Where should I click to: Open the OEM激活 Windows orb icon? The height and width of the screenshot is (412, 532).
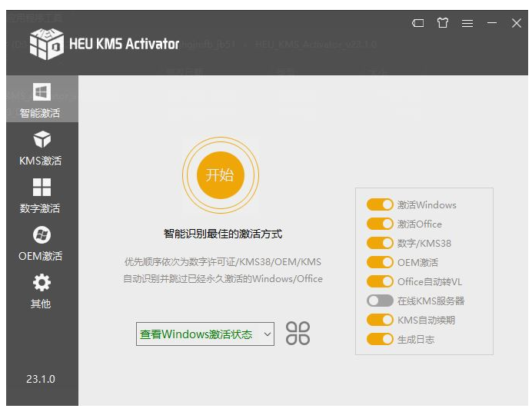(x=42, y=235)
